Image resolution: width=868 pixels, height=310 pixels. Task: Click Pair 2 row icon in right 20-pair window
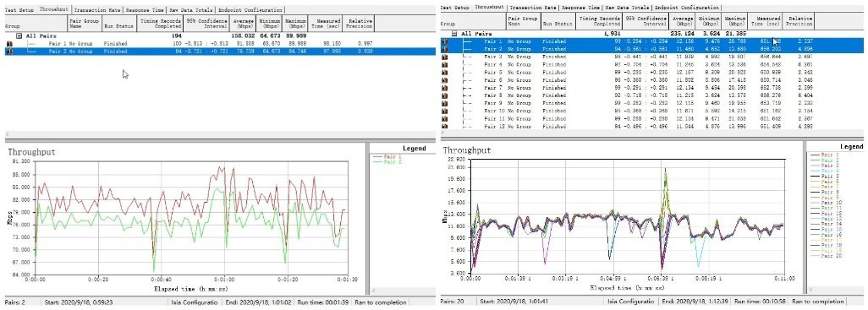444,49
